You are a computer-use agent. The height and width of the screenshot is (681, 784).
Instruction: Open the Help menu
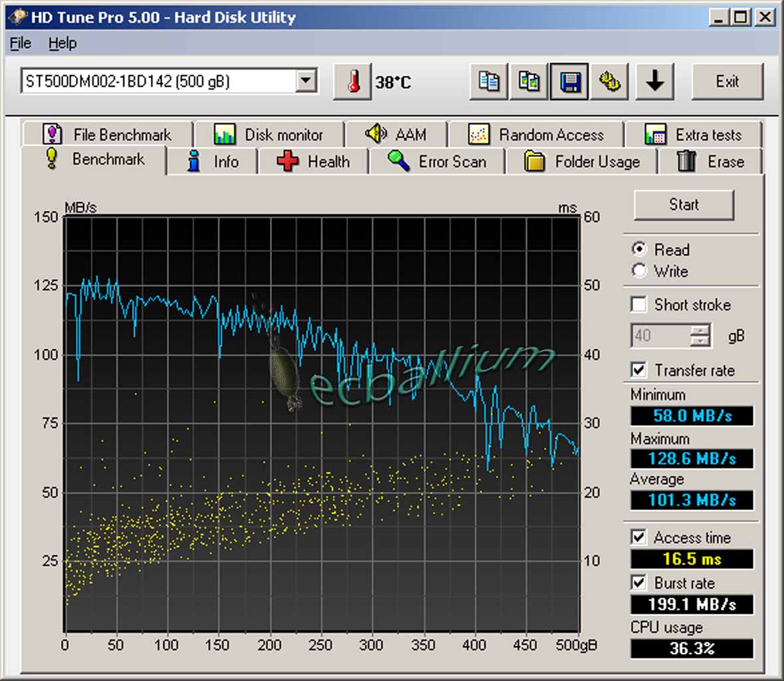[x=62, y=43]
